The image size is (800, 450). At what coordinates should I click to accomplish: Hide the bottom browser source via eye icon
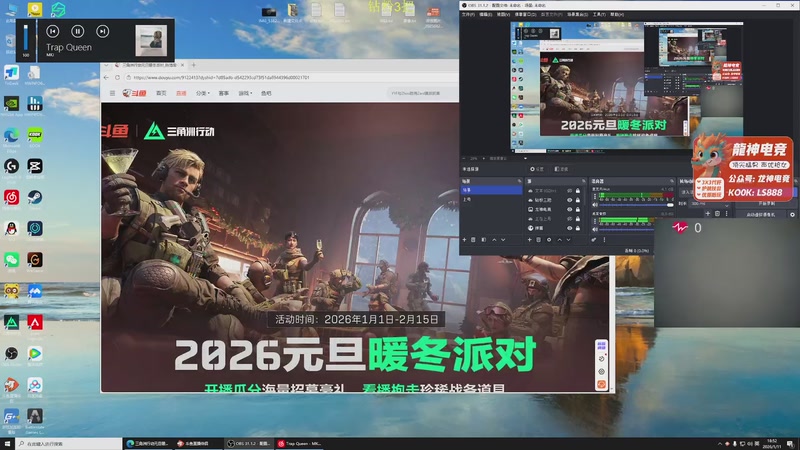(569, 228)
